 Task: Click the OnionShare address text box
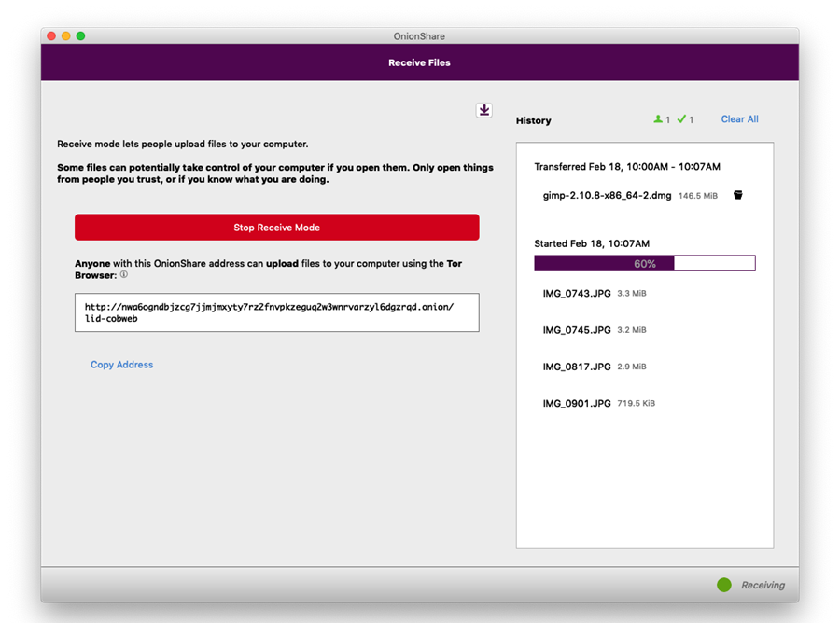pyautogui.click(x=277, y=312)
